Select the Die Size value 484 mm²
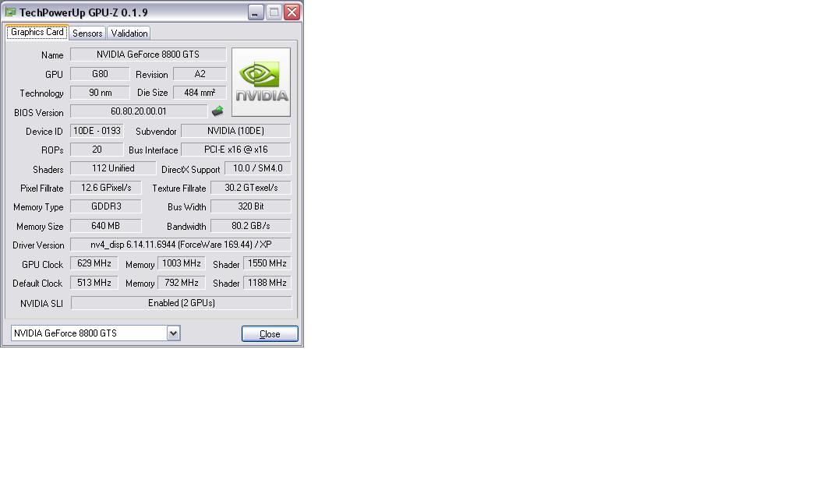The height and width of the screenshot is (504, 813). (x=200, y=93)
